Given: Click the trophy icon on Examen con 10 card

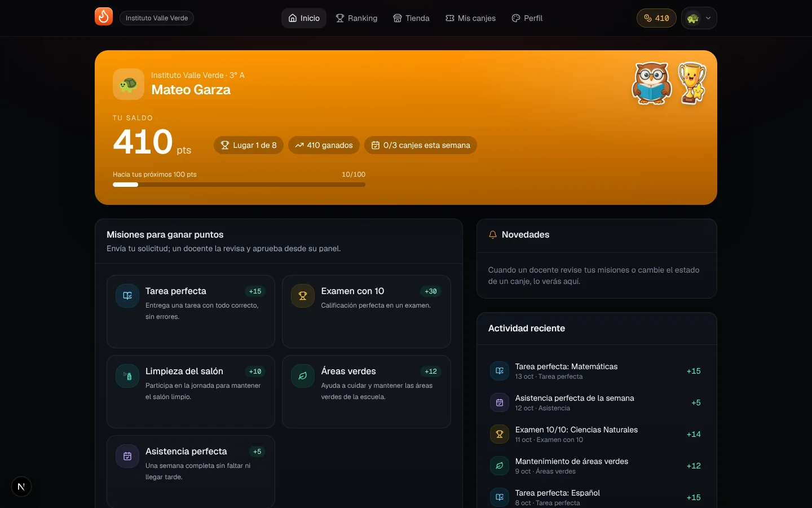Looking at the screenshot, I should click(303, 296).
